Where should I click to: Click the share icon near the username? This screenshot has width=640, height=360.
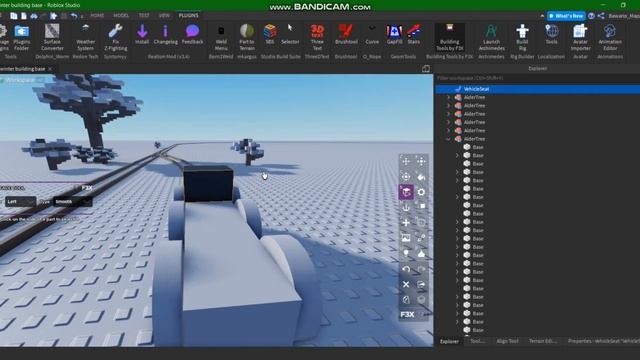click(x=601, y=16)
